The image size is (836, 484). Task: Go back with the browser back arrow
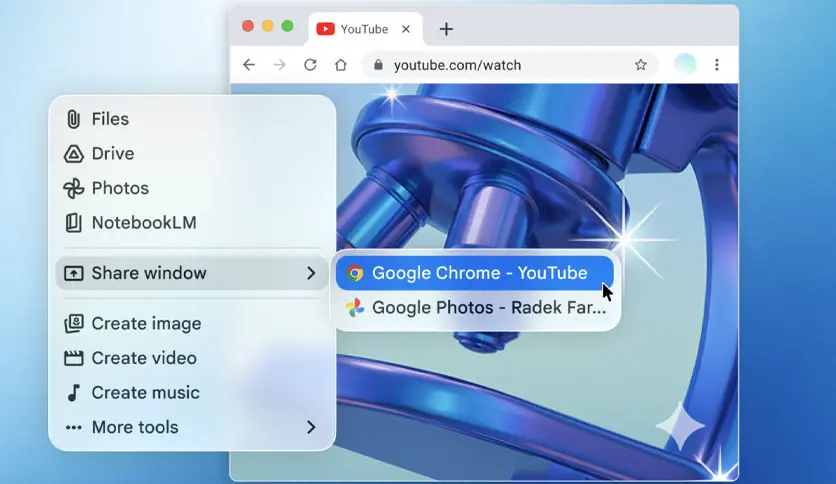(249, 65)
